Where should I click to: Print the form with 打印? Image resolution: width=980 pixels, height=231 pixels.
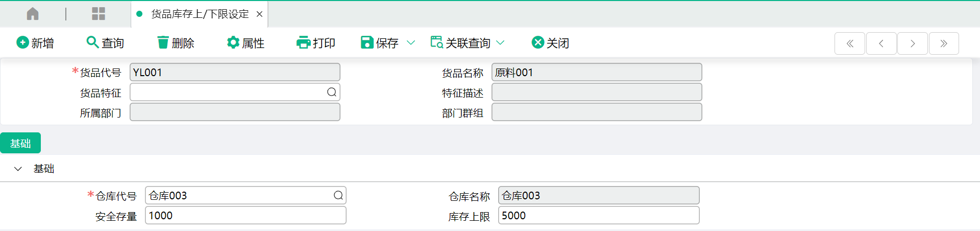316,43
